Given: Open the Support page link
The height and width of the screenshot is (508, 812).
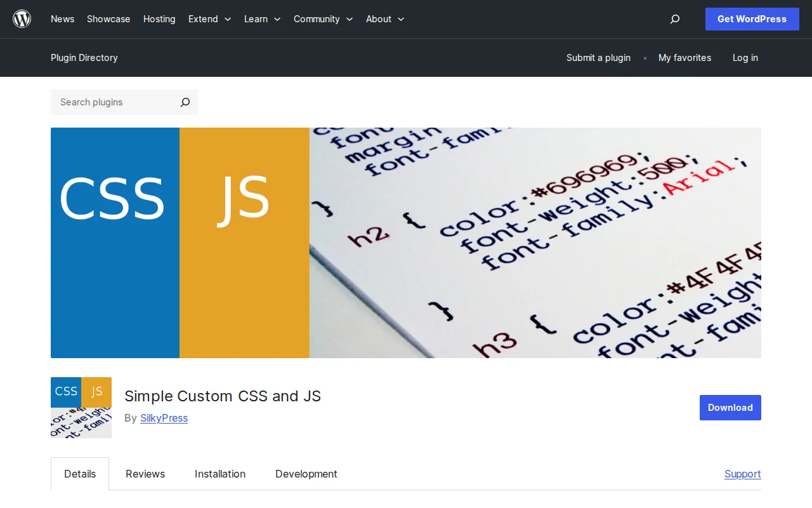Looking at the screenshot, I should coord(742,474).
